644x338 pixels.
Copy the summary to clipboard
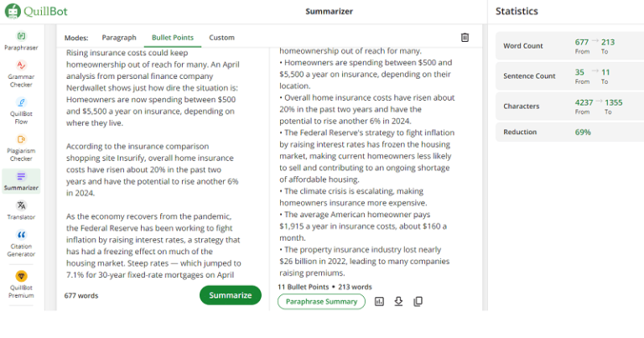point(418,302)
